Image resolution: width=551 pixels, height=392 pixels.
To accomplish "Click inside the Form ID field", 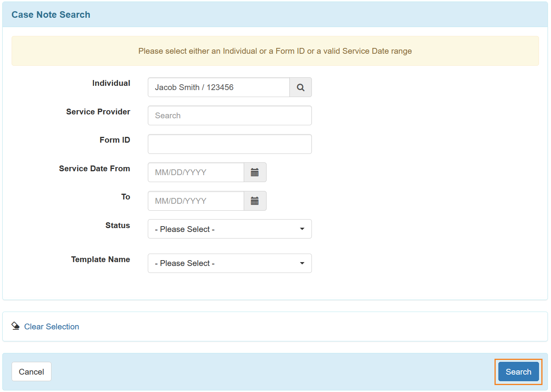I will (229, 144).
